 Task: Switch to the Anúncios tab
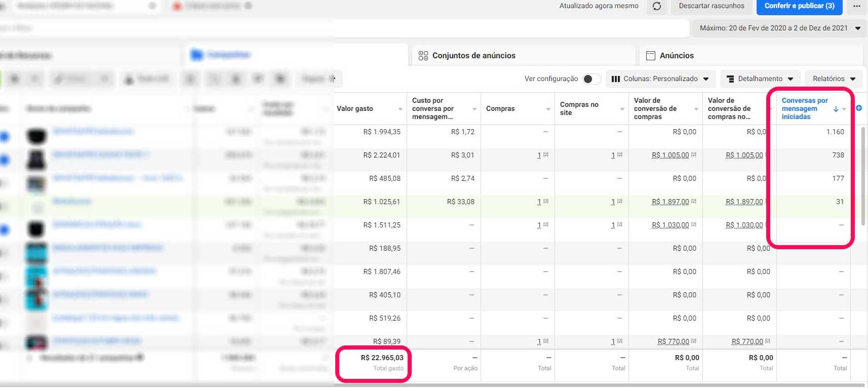tap(676, 56)
